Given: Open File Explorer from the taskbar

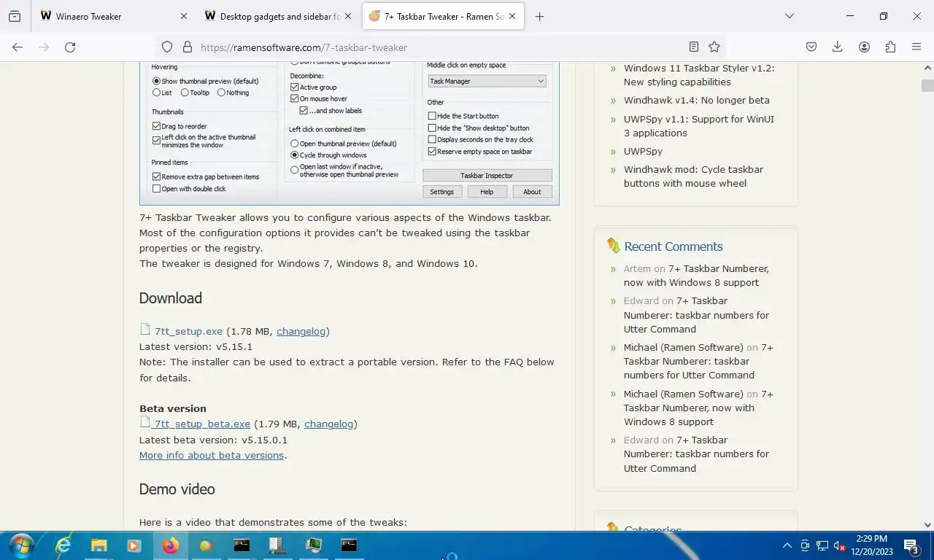Looking at the screenshot, I should pyautogui.click(x=99, y=545).
